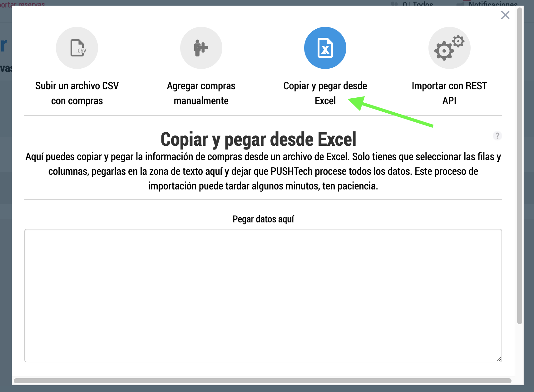Select 'Agregar compras manualmente' label

pos(201,93)
